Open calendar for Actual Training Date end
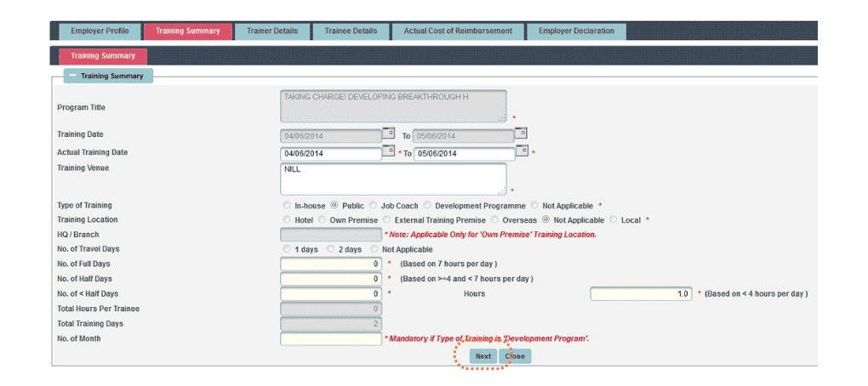Image resolution: width=868 pixels, height=386 pixels. pyautogui.click(x=522, y=151)
